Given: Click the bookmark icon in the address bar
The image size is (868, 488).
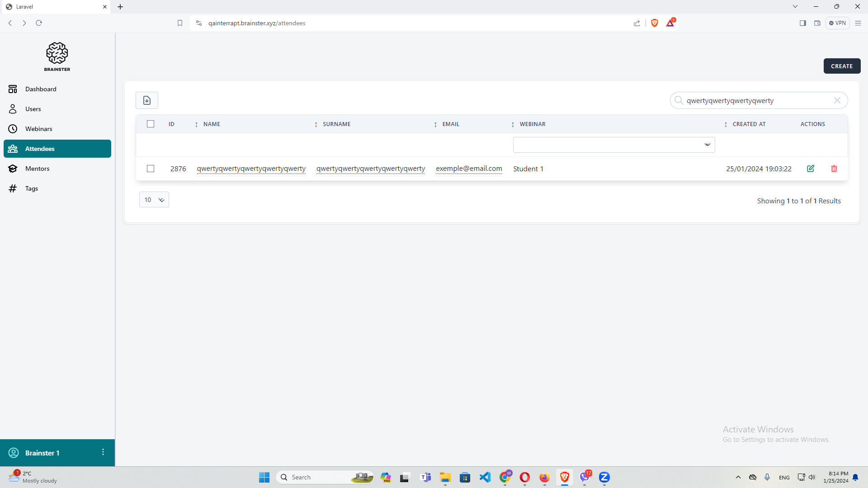Looking at the screenshot, I should pyautogui.click(x=180, y=23).
